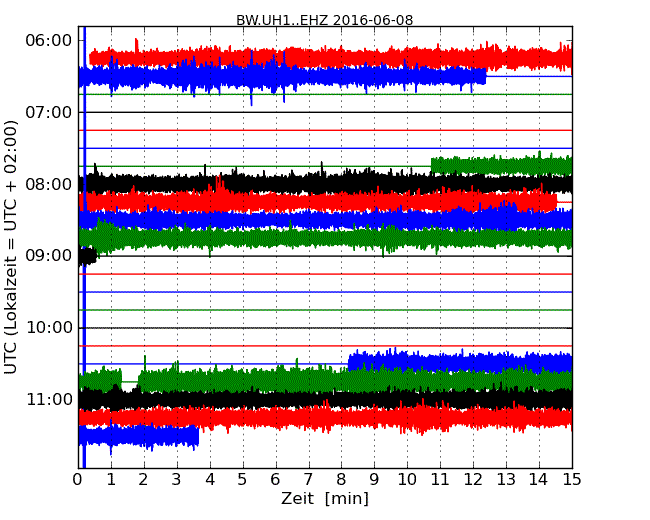
Task: Click the 10 tick on the x-axis
Action: point(407,480)
